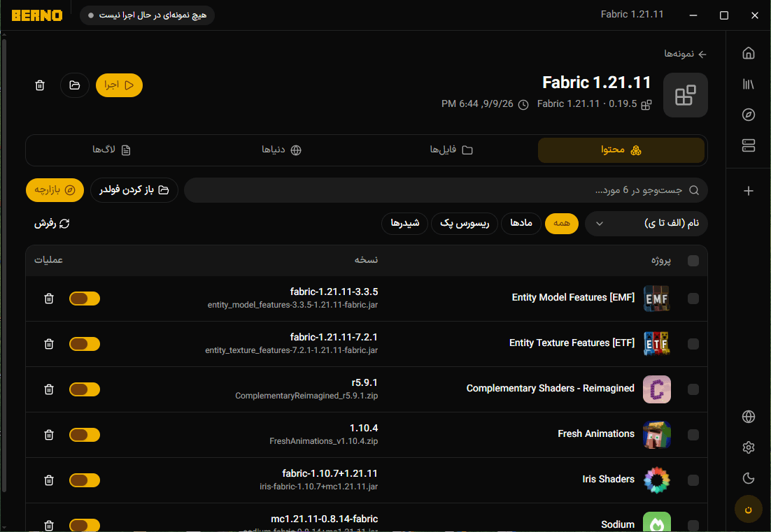Check the Entity Model Features row checkbox
Viewport: 771px width, 532px height.
[x=693, y=299]
